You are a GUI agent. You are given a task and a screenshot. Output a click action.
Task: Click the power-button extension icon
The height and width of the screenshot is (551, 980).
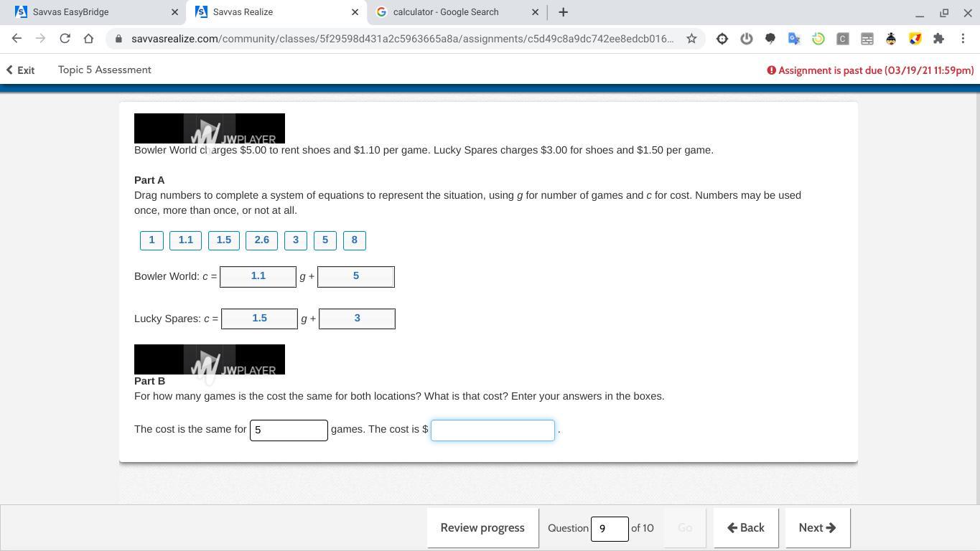pyautogui.click(x=747, y=39)
